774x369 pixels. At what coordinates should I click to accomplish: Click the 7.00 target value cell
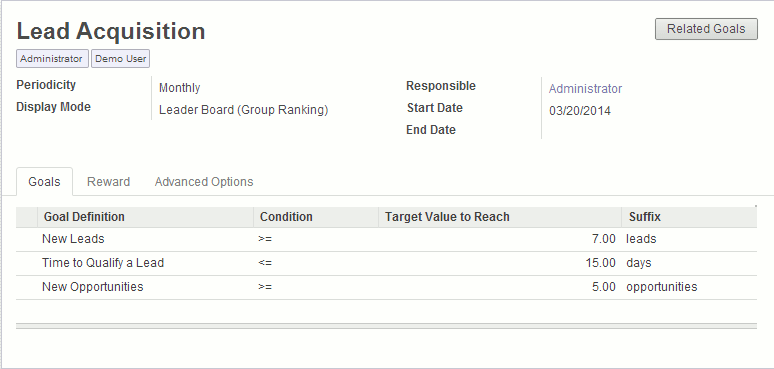[x=500, y=239]
